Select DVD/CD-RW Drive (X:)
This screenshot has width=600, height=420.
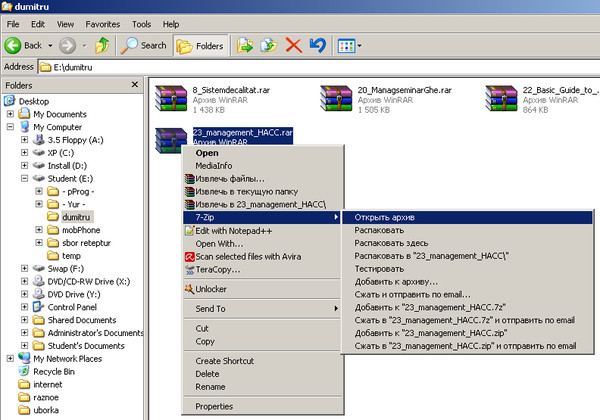pyautogui.click(x=89, y=282)
